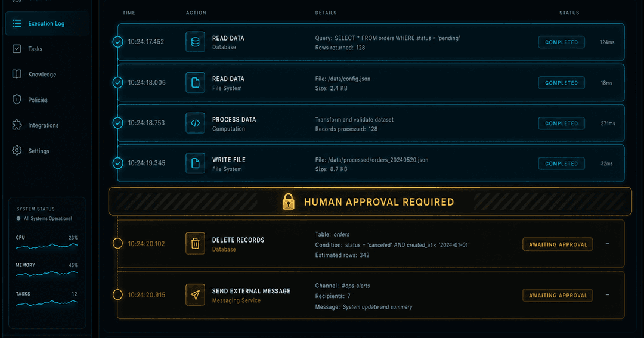
Task: Click the DETAILS column header
Action: pos(326,13)
